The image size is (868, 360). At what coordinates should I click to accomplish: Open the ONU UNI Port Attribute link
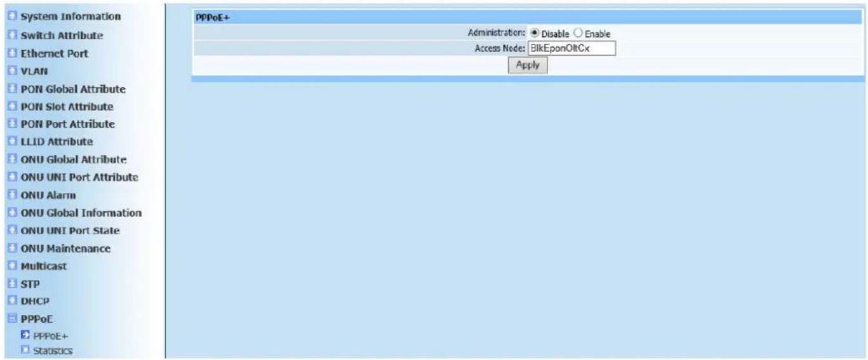click(x=78, y=177)
